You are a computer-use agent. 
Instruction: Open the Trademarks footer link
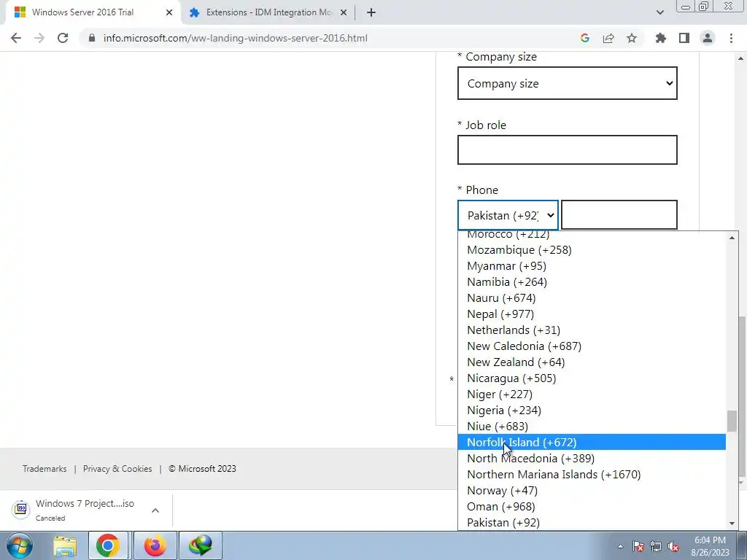[x=44, y=469]
